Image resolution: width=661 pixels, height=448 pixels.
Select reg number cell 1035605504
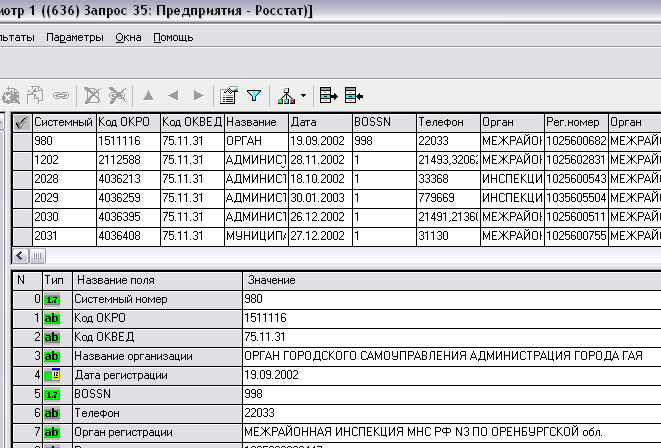pos(576,198)
